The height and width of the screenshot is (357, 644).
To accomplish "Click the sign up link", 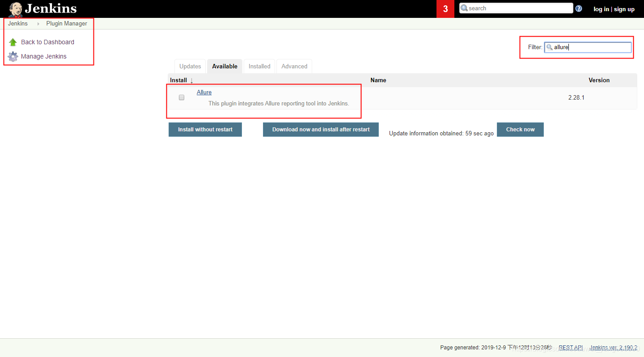I will pos(624,9).
